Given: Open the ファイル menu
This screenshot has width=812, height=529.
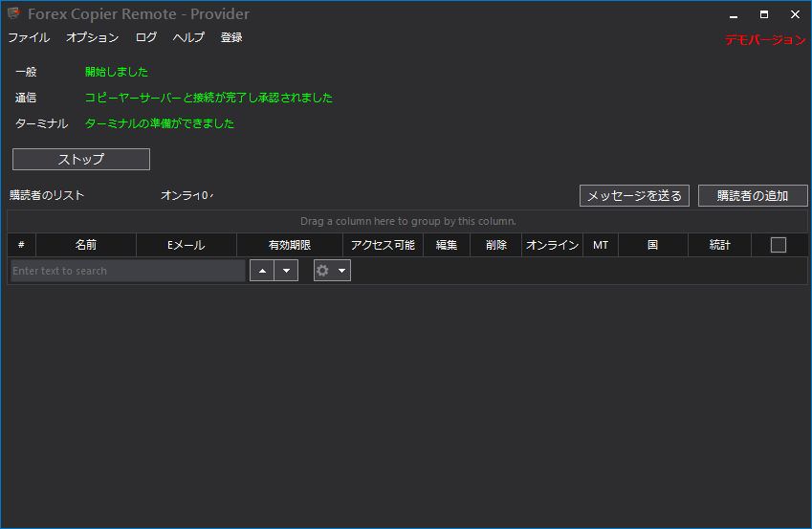Looking at the screenshot, I should coord(29,37).
